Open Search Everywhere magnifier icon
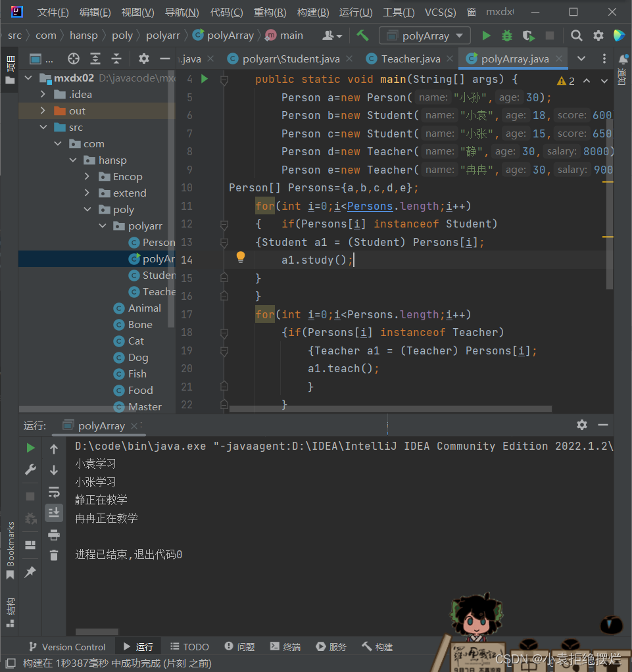Image resolution: width=632 pixels, height=672 pixels. coord(576,36)
